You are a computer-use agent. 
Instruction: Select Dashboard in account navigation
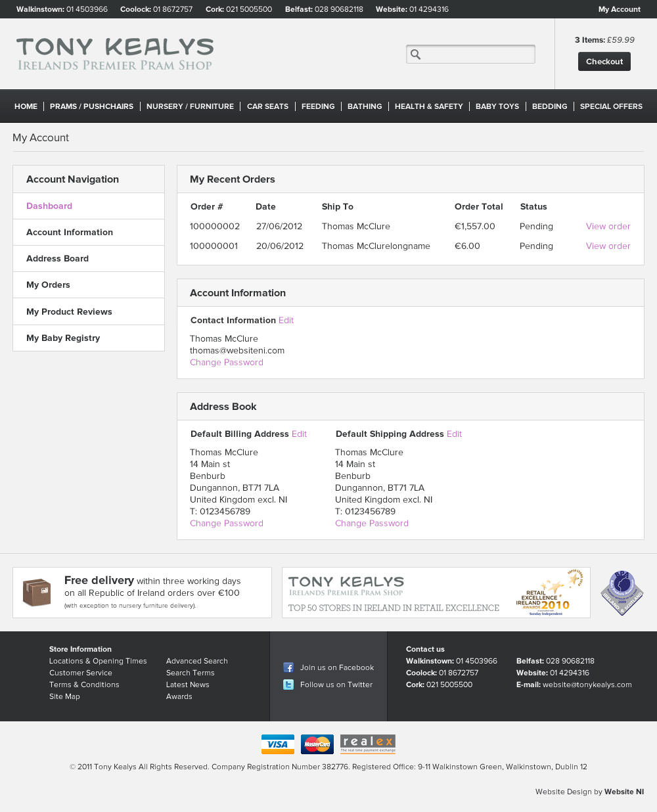[x=89, y=206]
